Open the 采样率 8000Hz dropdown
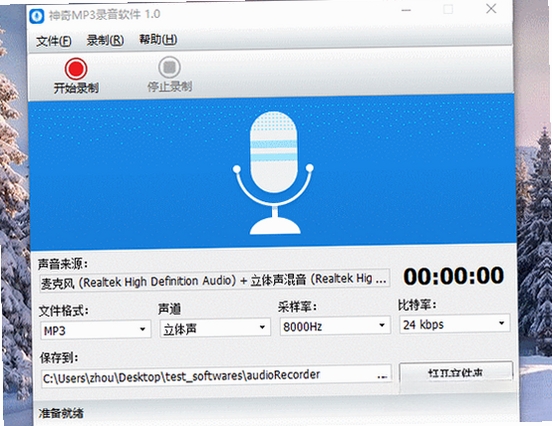Viewport: 552px width, 426px height. point(335,326)
